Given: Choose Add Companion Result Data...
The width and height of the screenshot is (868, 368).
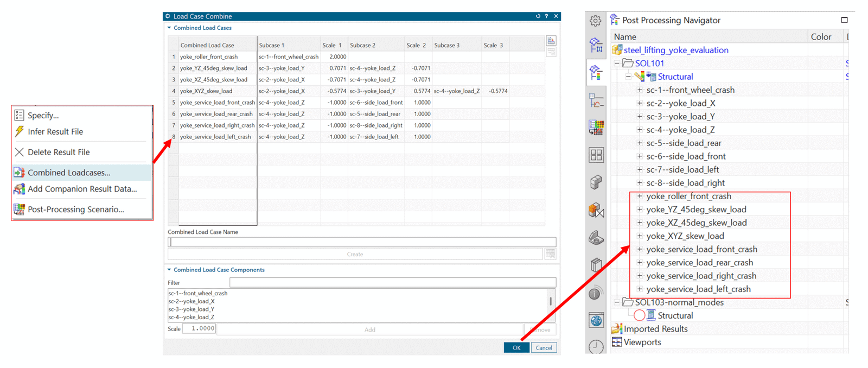Looking at the screenshot, I should point(81,189).
